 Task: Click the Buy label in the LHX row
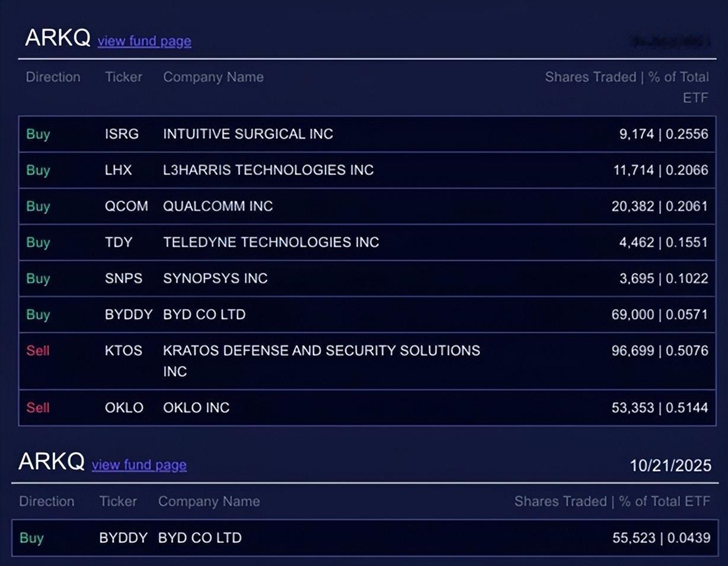38,171
